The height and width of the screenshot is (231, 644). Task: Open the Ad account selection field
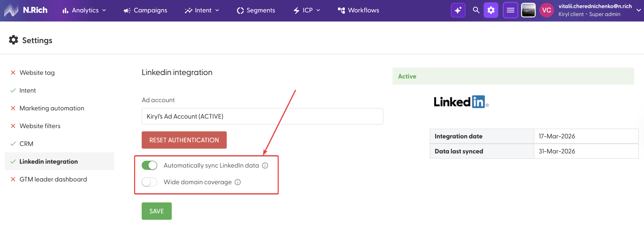pos(262,116)
